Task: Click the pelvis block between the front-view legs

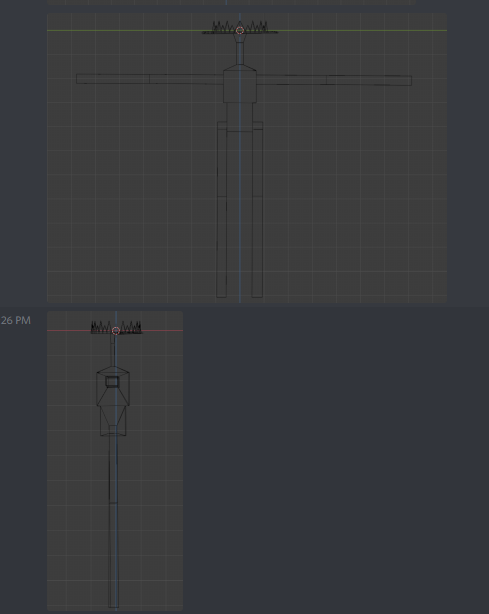Action: click(x=240, y=117)
